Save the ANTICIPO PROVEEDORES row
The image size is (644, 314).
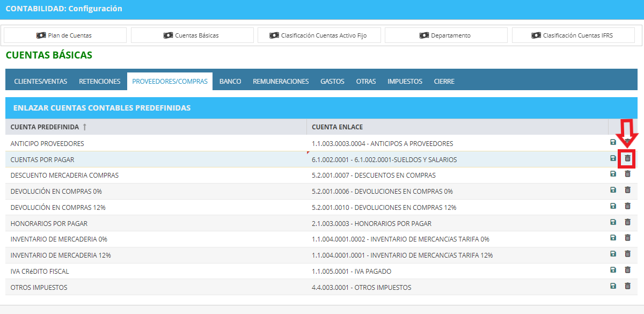point(613,142)
